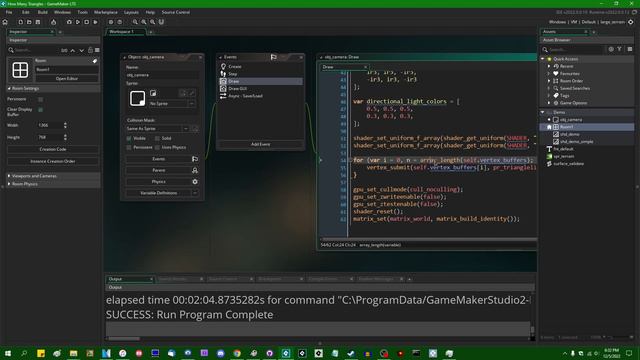The image size is (640, 360).
Task: Click new sprite icon in Object editor
Action: pos(153,93)
